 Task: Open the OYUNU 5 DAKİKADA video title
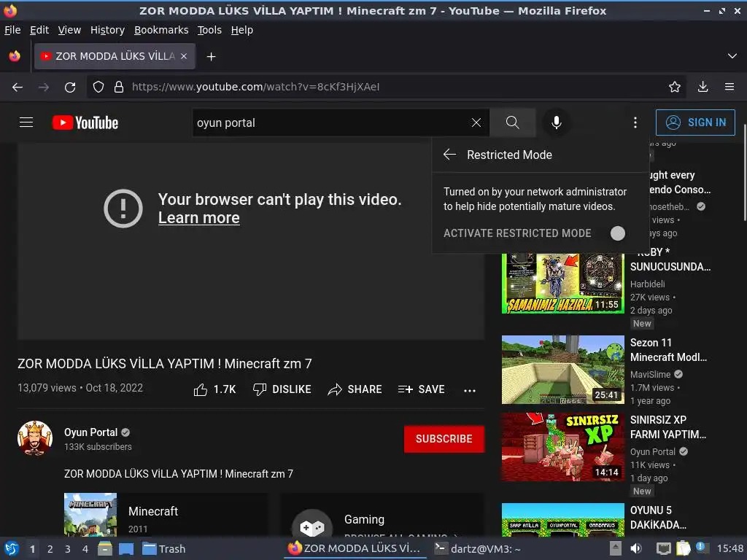tap(658, 518)
